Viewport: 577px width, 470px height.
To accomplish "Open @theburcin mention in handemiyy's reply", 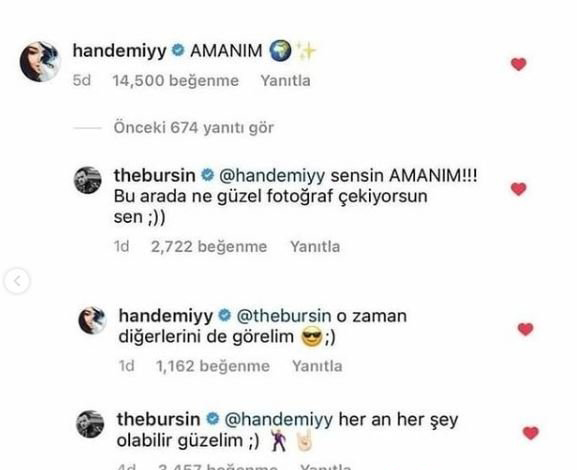I will pyautogui.click(x=283, y=316).
